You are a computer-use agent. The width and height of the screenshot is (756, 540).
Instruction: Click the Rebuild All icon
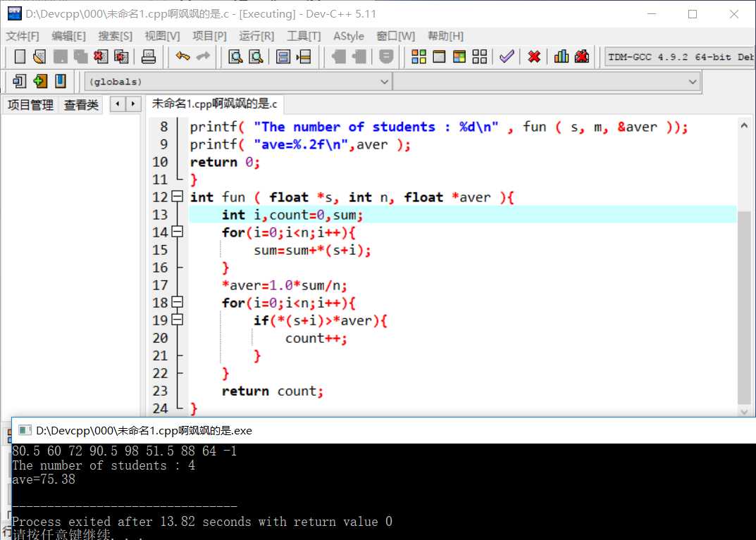pyautogui.click(x=480, y=57)
